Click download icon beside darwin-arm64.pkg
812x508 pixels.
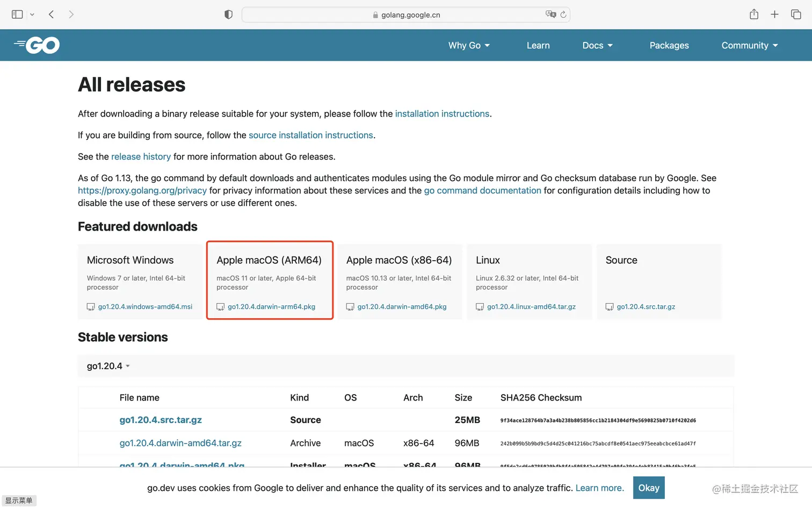[x=220, y=307]
